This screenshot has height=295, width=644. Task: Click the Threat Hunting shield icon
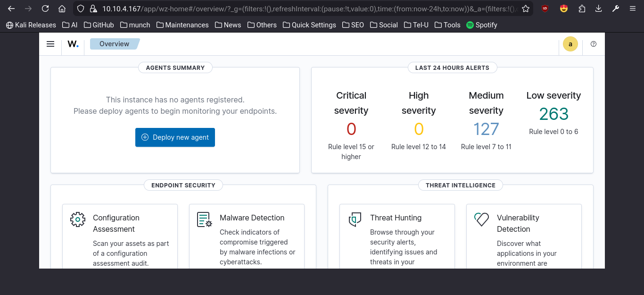coord(355,219)
